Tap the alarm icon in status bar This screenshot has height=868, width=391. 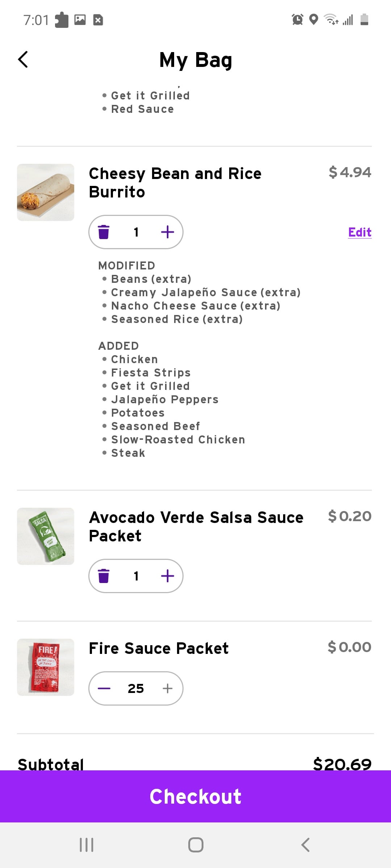[x=298, y=19]
